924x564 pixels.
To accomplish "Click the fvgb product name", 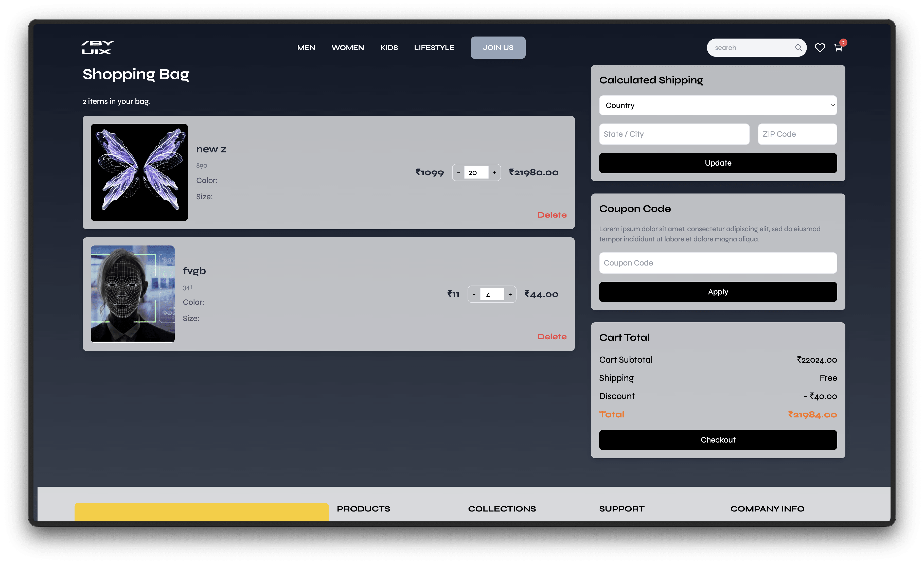I will (194, 271).
